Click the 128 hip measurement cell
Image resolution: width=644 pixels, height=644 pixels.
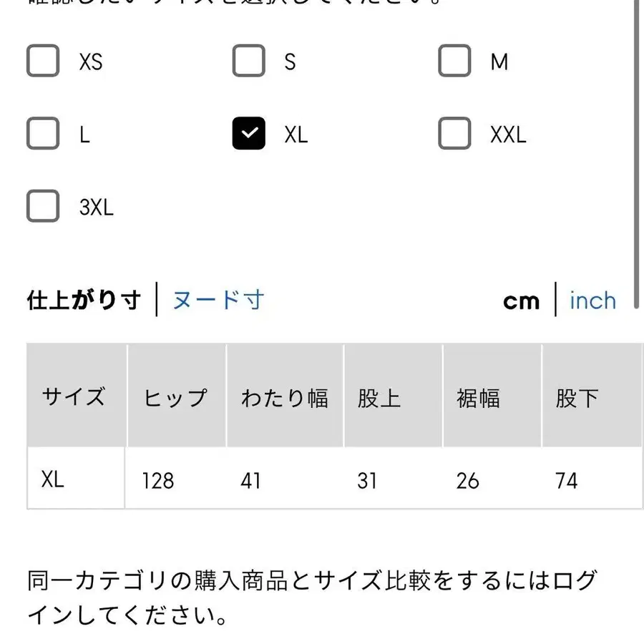[x=157, y=479]
